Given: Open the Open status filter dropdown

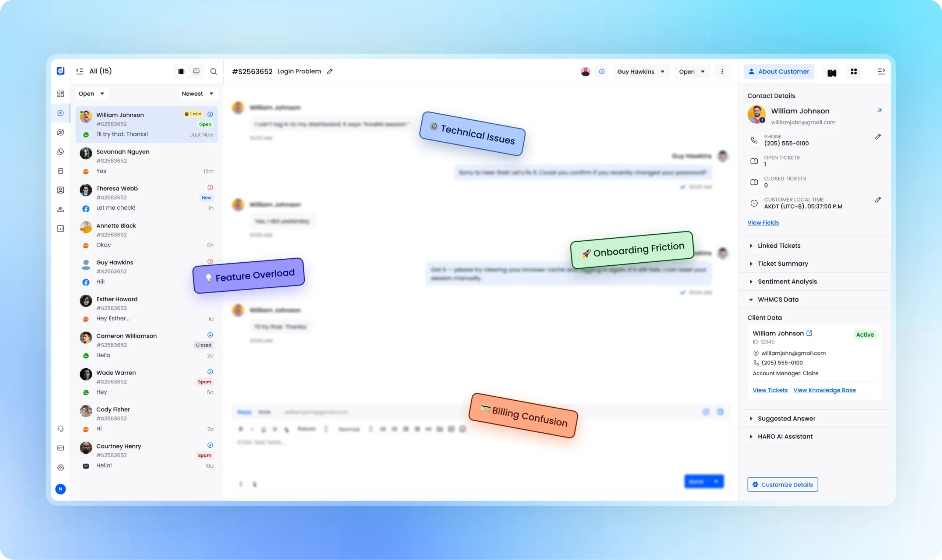Looking at the screenshot, I should point(91,93).
